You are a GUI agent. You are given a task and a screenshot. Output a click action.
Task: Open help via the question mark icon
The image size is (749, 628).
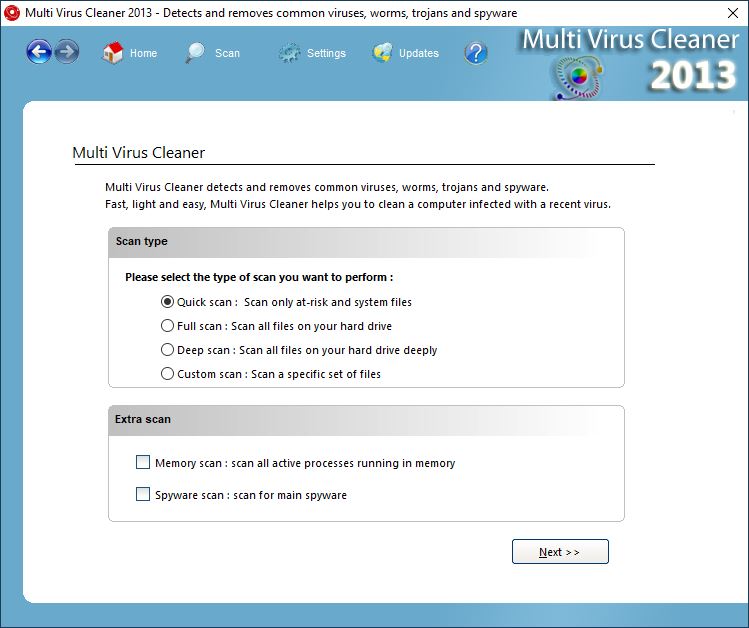coord(475,53)
